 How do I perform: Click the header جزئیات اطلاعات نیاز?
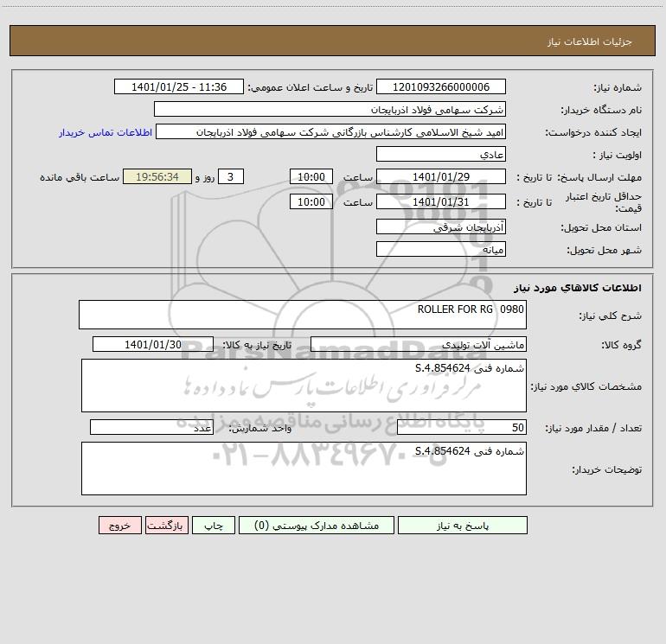tap(590, 41)
